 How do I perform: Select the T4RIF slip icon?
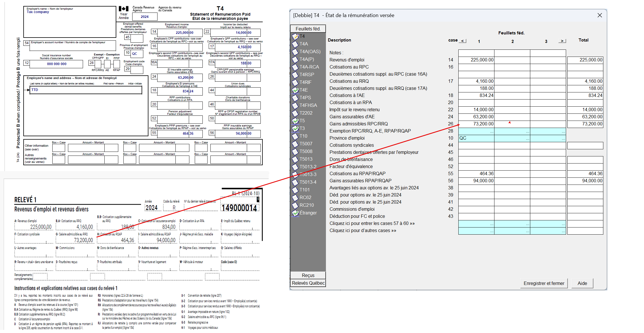point(295,82)
